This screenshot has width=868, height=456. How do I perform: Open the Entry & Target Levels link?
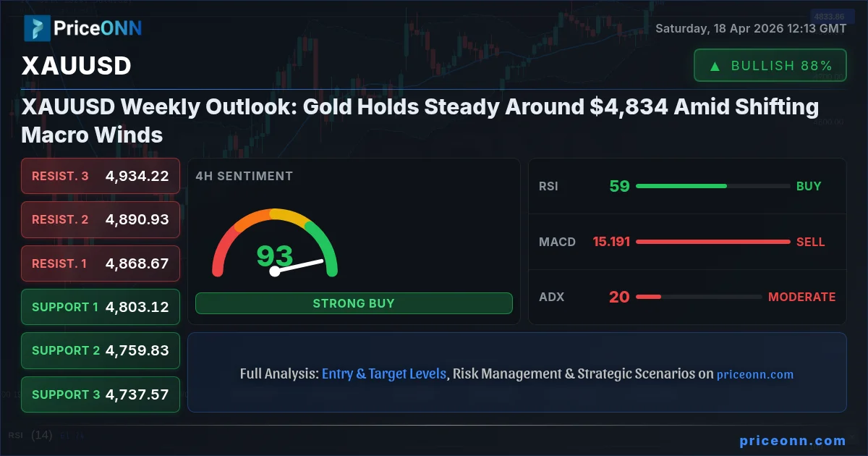[384, 374]
